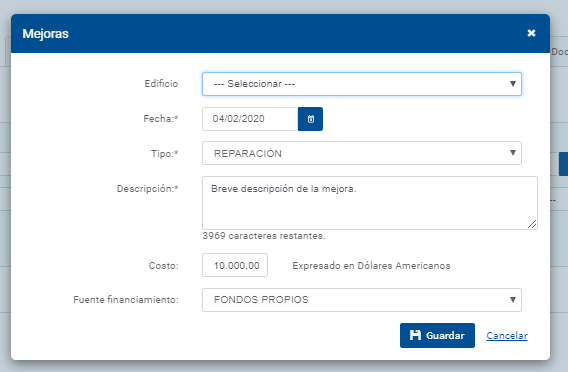Image resolution: width=568 pixels, height=372 pixels.
Task: Click the Costo field label
Action: click(x=163, y=266)
